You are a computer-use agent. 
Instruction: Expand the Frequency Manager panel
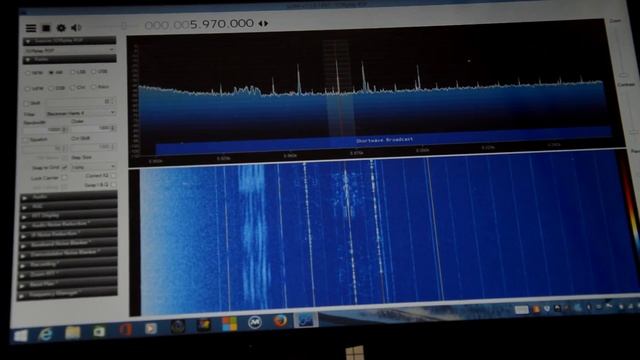tap(67, 293)
